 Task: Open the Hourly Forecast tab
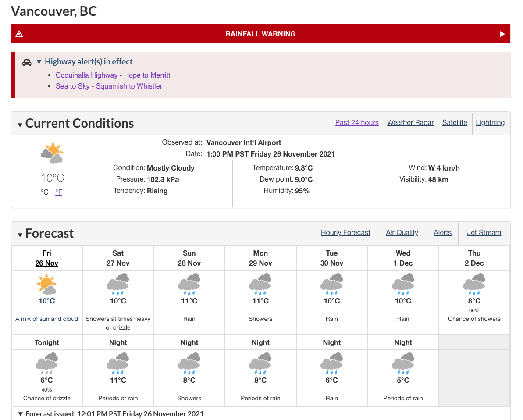pos(345,232)
